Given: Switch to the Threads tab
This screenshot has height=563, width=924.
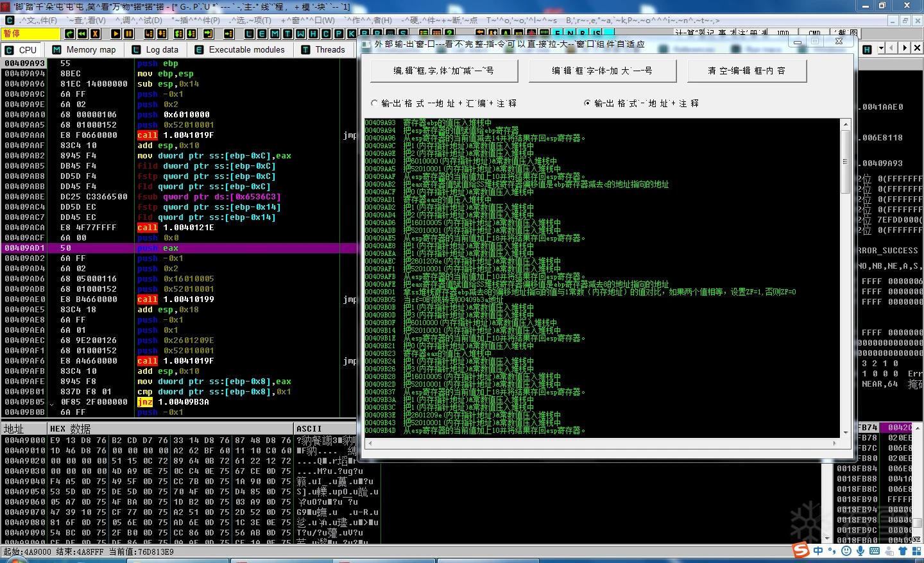Looking at the screenshot, I should (324, 49).
